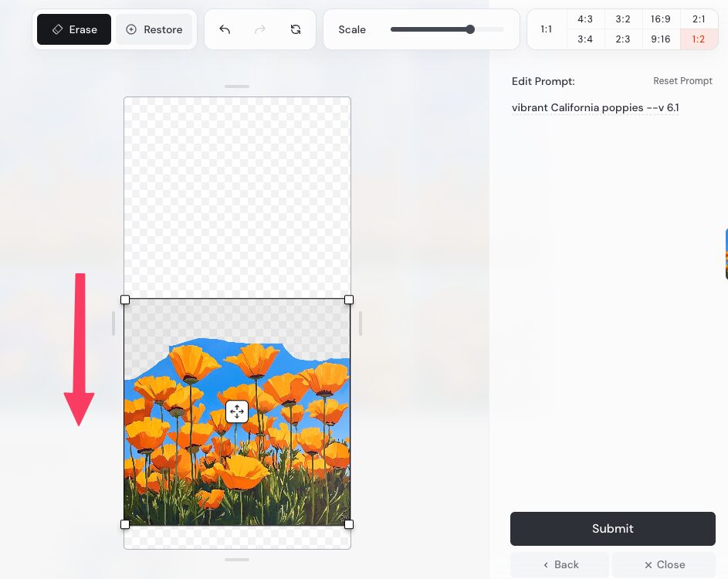Click the top-left image resize handle
The image size is (728, 579).
tap(125, 300)
